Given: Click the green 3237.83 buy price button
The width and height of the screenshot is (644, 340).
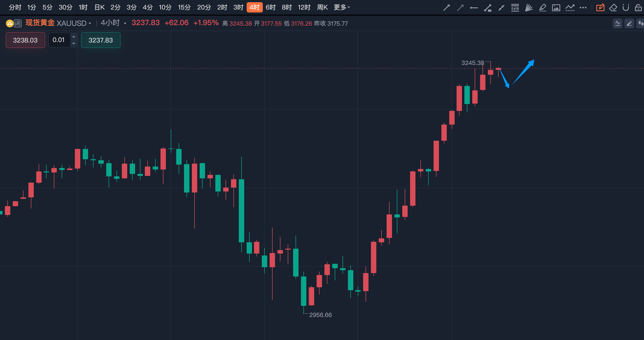Looking at the screenshot, I should click(x=101, y=40).
